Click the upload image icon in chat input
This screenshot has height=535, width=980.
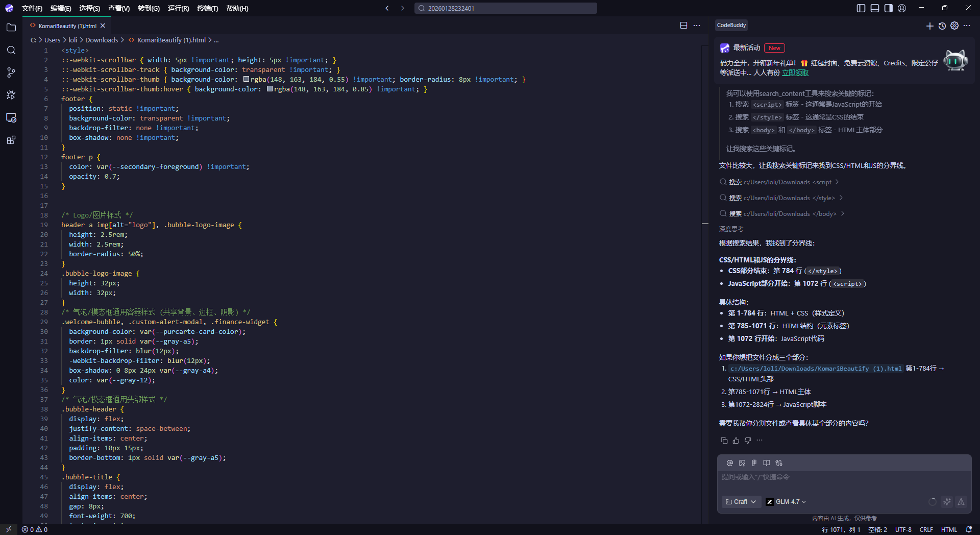(742, 463)
